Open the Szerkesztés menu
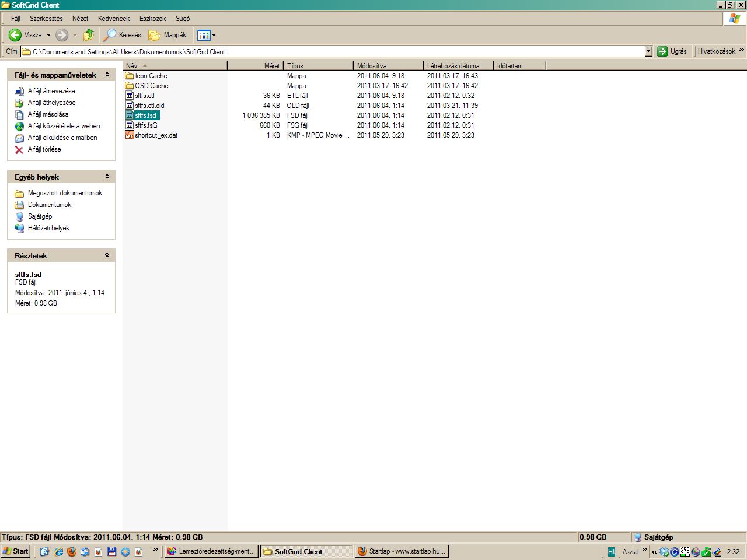The height and width of the screenshot is (560, 747). click(x=46, y=19)
